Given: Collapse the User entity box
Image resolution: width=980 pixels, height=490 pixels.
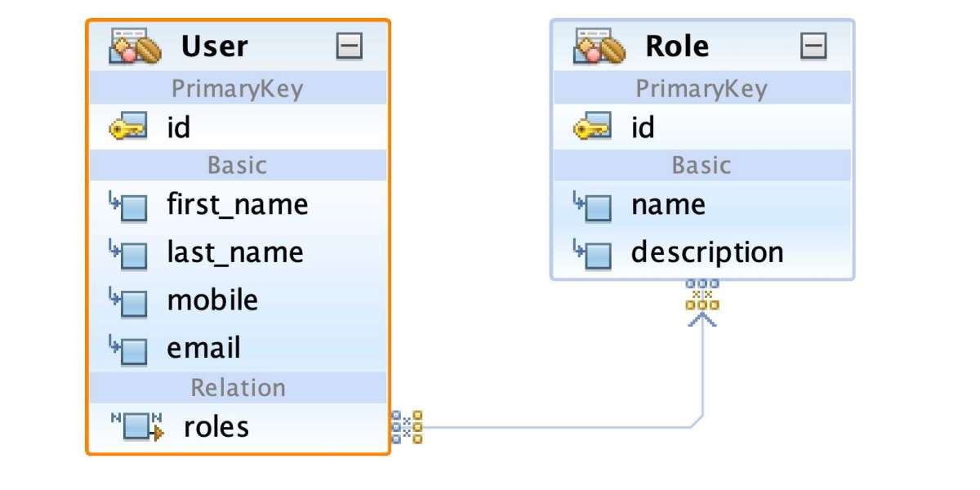Looking at the screenshot, I should click(x=350, y=47).
